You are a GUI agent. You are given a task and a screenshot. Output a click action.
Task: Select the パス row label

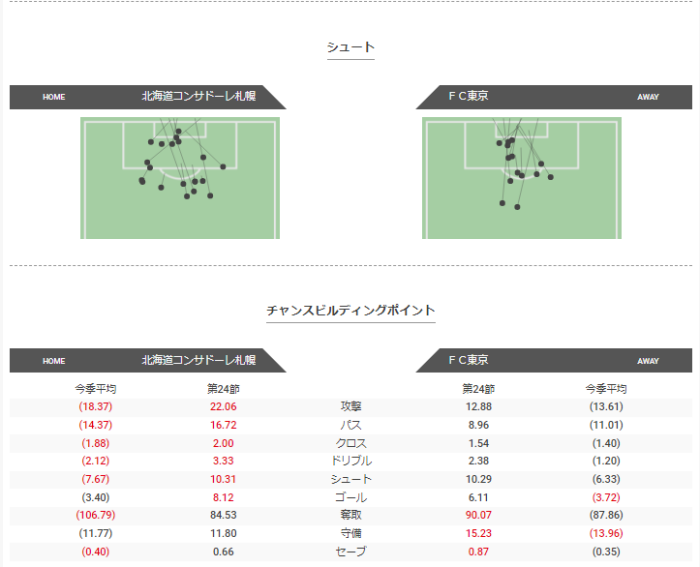click(x=350, y=425)
